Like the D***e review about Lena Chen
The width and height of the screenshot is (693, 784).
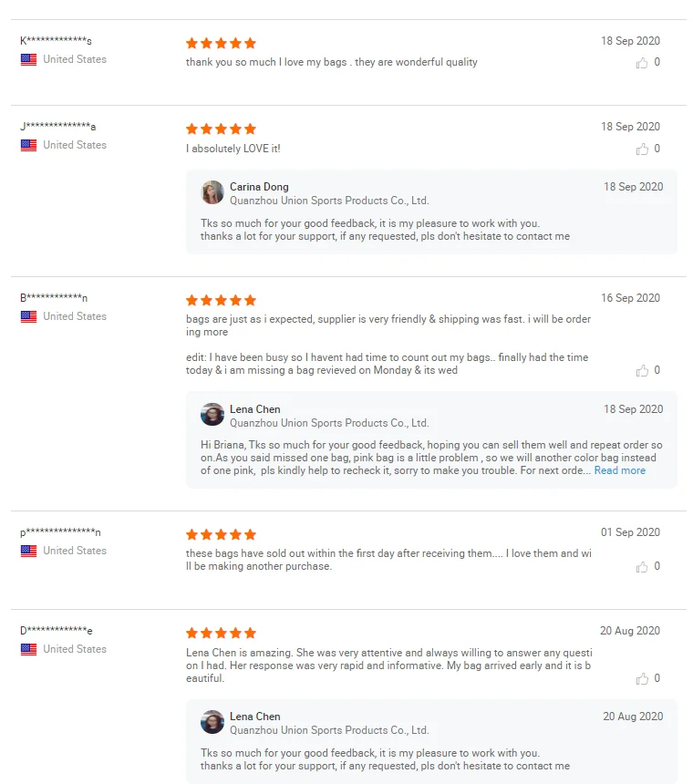642,678
